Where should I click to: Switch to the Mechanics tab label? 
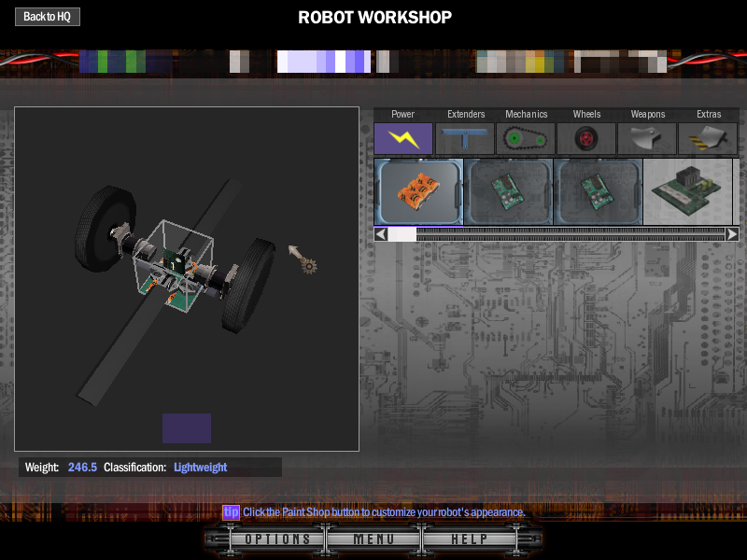tap(526, 114)
